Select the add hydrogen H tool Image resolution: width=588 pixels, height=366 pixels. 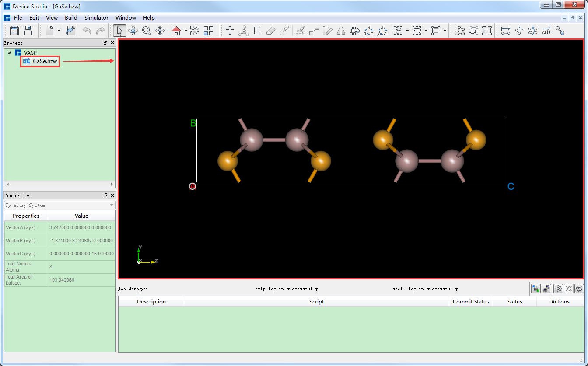point(257,31)
